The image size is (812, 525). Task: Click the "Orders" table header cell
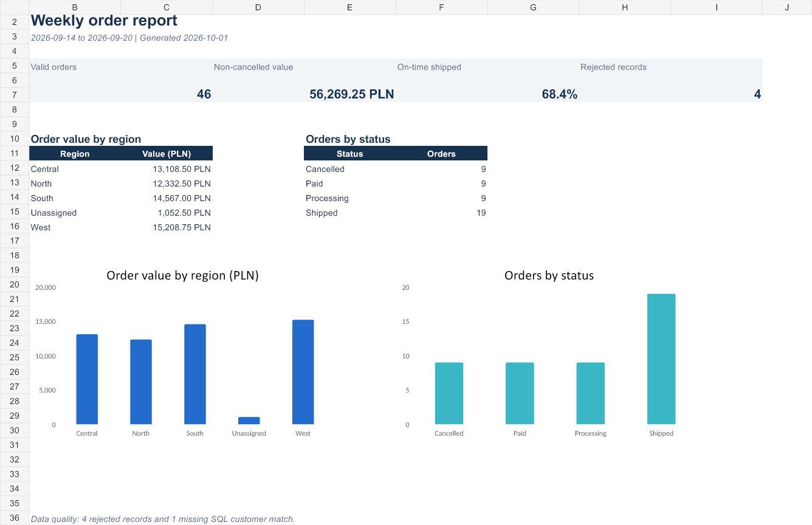click(x=441, y=154)
